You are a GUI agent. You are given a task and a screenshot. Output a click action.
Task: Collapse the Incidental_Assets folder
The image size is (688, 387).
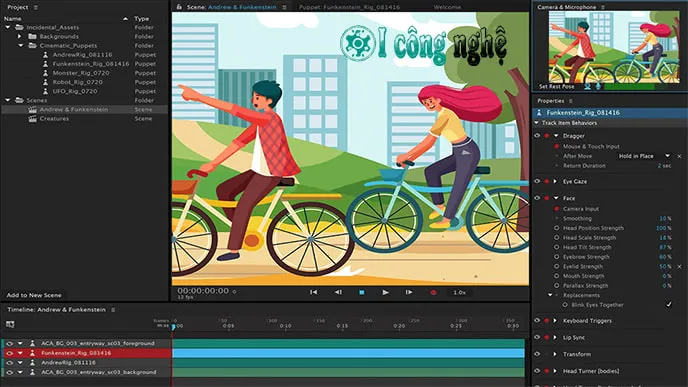click(7, 27)
